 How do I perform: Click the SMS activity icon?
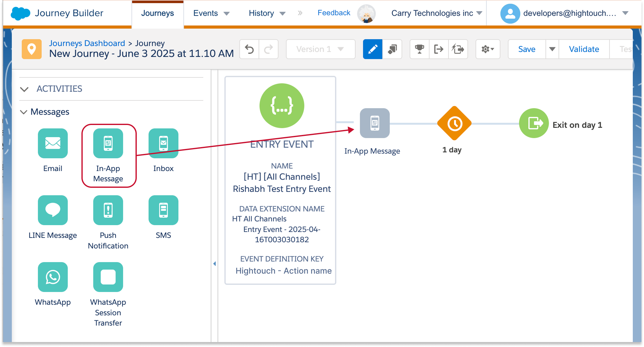pos(163,210)
